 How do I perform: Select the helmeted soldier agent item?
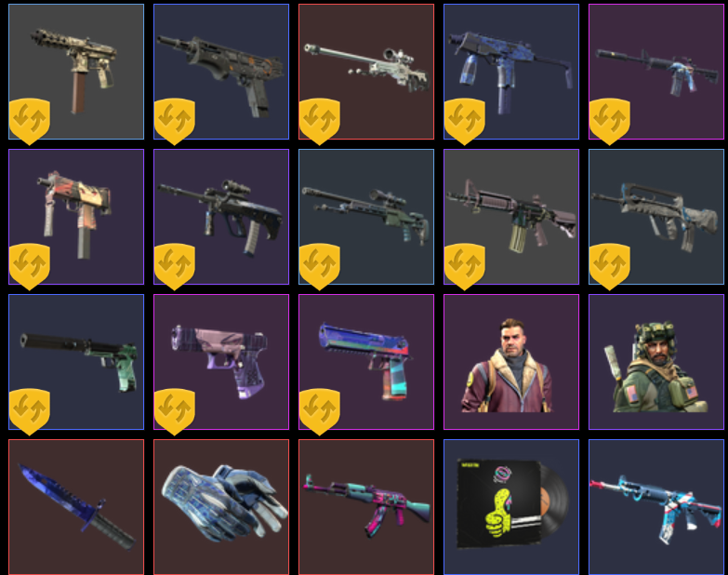tap(656, 362)
